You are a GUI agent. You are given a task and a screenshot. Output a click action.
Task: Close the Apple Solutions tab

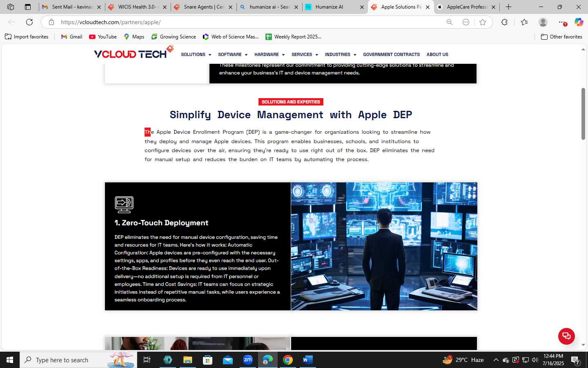pos(428,7)
